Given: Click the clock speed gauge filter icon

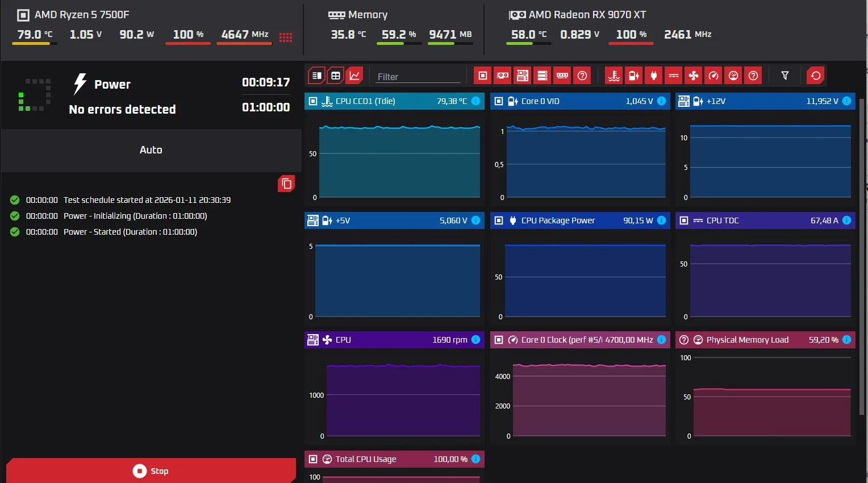Looking at the screenshot, I should (713, 76).
